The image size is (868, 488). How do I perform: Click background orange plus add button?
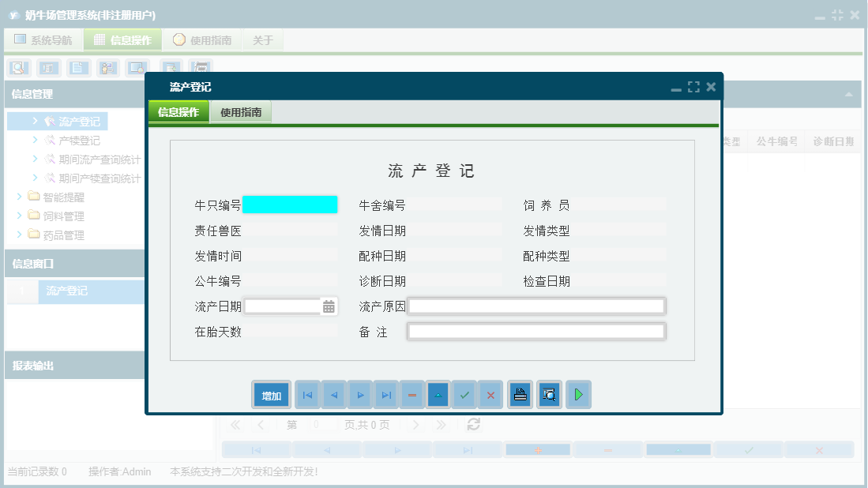(x=538, y=450)
